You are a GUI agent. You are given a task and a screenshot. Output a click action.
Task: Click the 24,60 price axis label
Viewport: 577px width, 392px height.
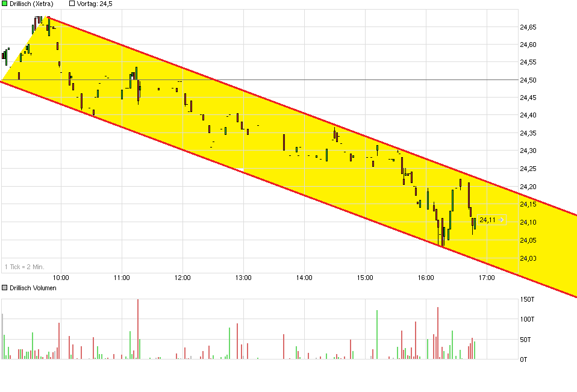[x=528, y=45]
